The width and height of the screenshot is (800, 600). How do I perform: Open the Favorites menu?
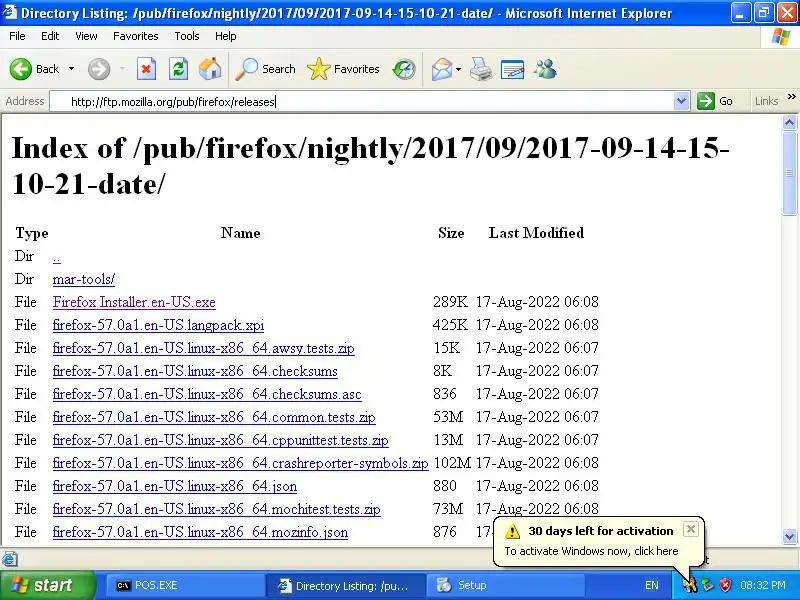[136, 36]
